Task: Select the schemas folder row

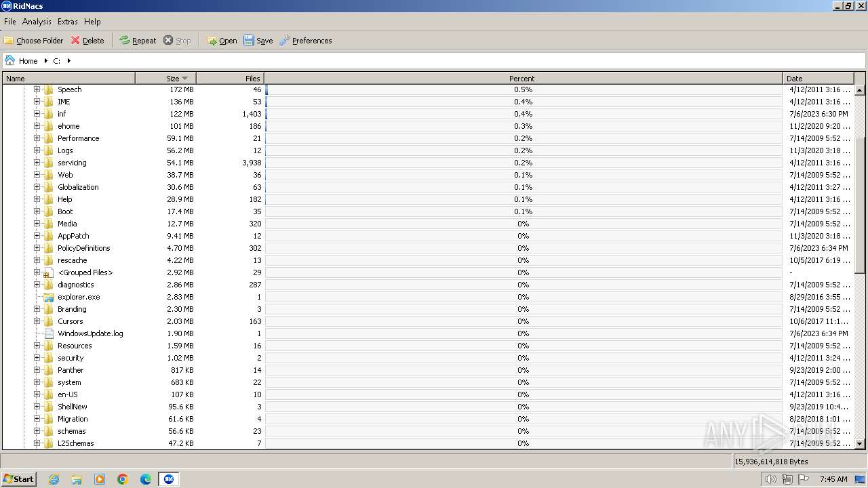Action: pyautogui.click(x=429, y=431)
